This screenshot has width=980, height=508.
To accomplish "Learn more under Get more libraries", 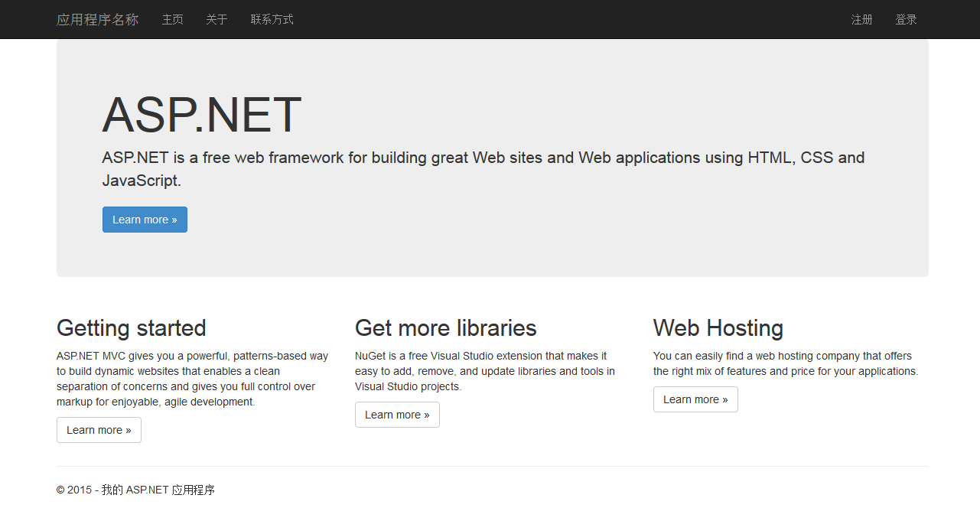I will pos(397,415).
